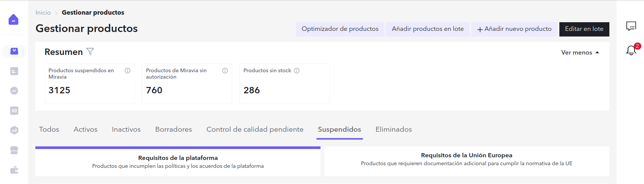Click info icon for Productos sin stock
644x184 pixels.
[x=297, y=71]
